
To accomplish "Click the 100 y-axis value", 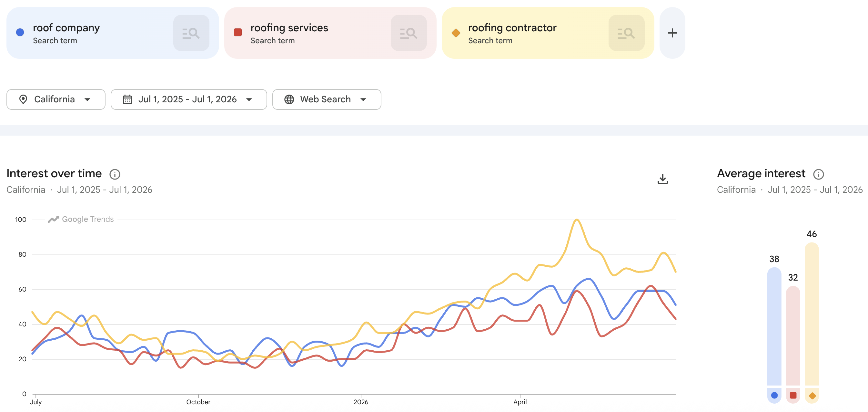I will tap(21, 220).
